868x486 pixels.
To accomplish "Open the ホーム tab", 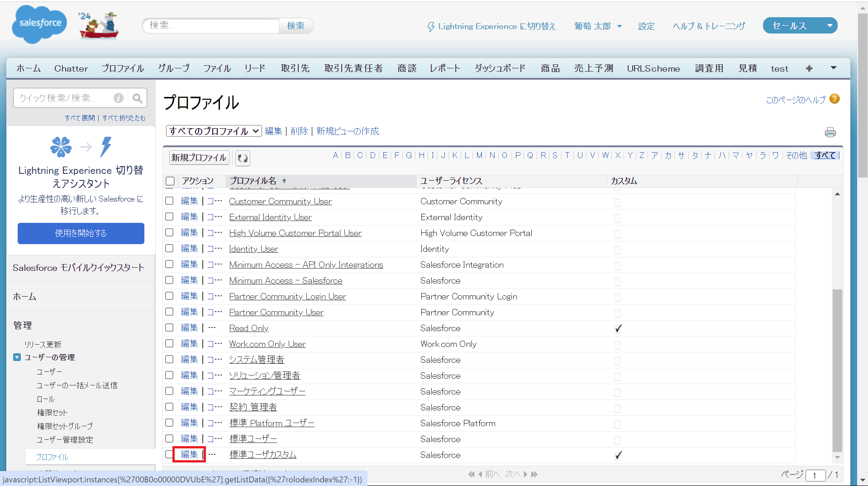I will (29, 68).
